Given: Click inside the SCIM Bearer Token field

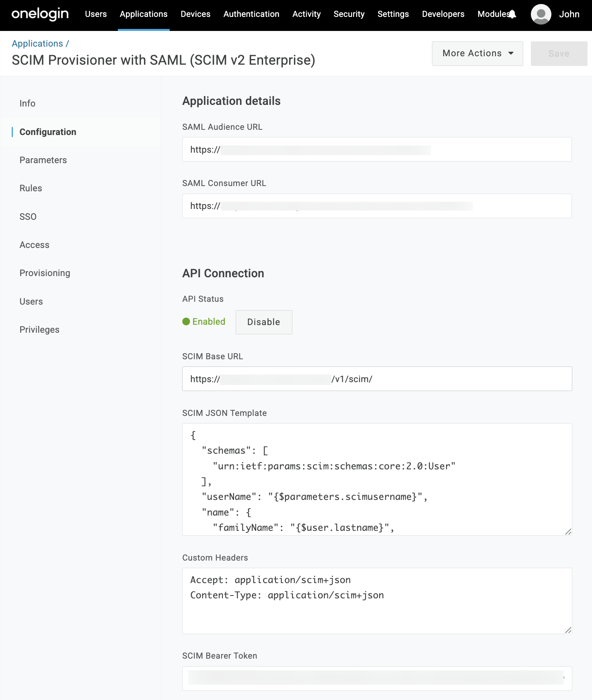Looking at the screenshot, I should [376, 678].
